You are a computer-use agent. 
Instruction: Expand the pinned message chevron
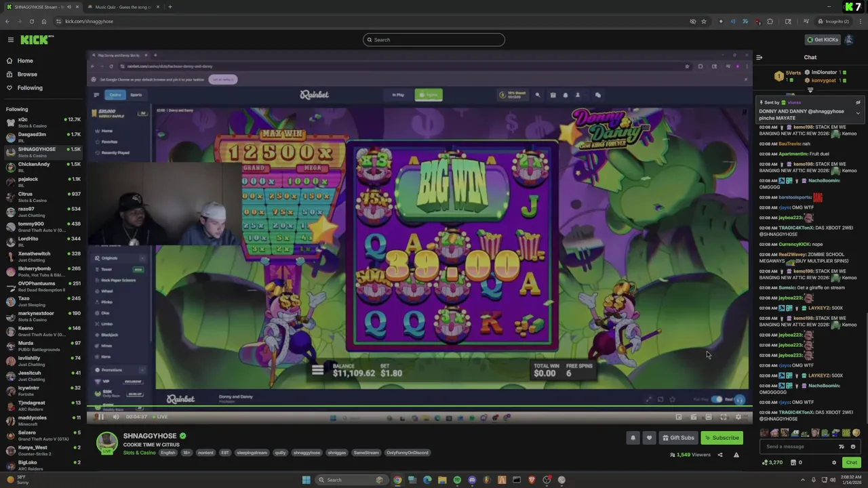[x=858, y=113]
